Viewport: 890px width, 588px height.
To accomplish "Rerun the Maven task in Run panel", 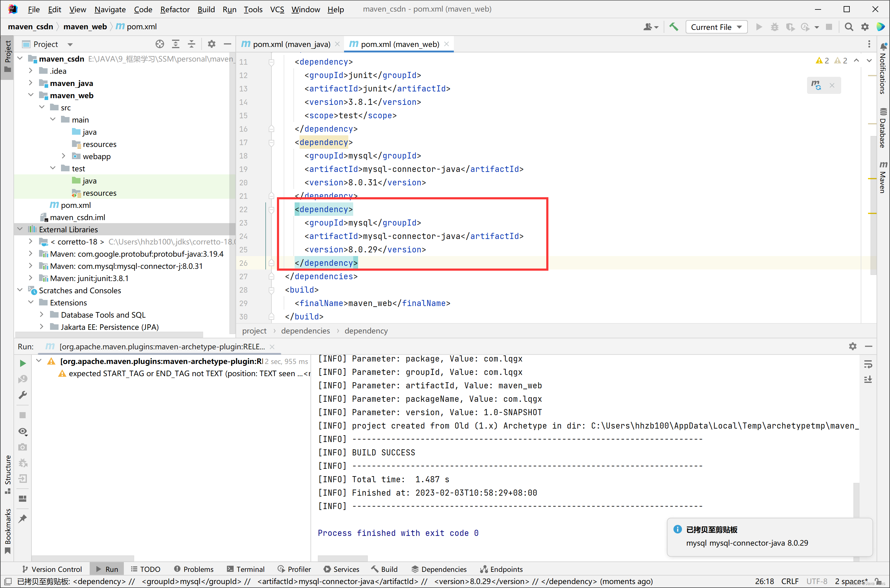I will (x=23, y=363).
